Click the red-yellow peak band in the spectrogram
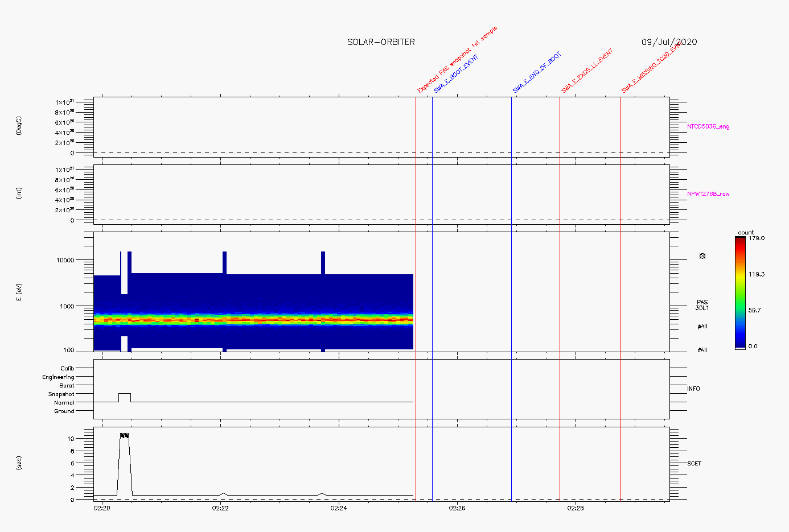 (253, 320)
